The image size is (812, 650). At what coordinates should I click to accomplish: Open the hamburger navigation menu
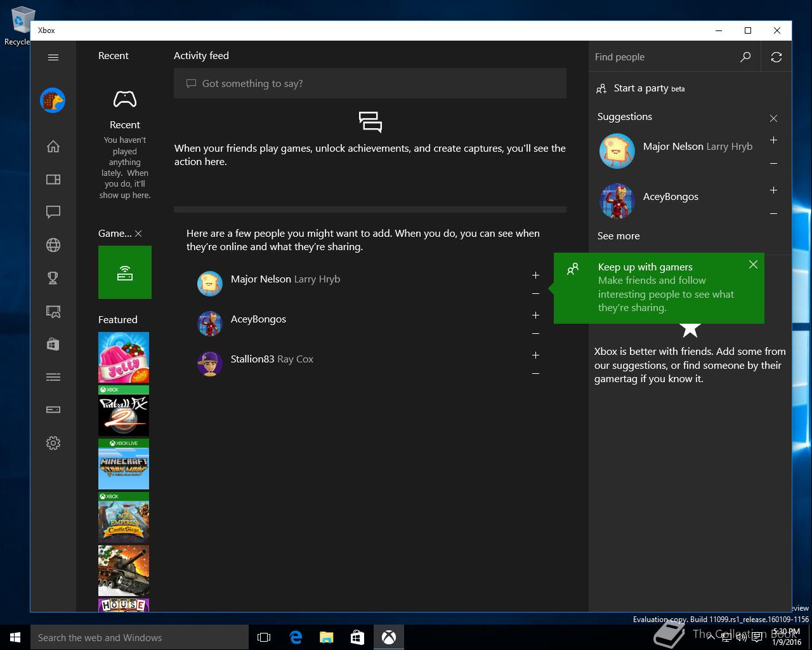pyautogui.click(x=53, y=57)
